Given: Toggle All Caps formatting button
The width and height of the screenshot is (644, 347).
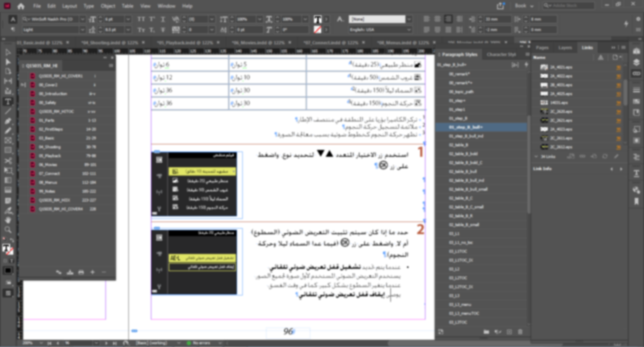Looking at the screenshot, I should click(x=141, y=19).
